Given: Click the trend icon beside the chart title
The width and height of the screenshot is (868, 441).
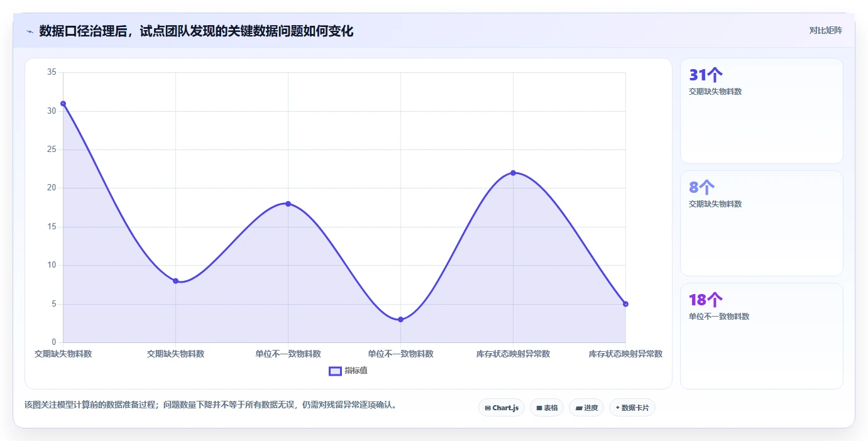Looking at the screenshot, I should 30,31.
